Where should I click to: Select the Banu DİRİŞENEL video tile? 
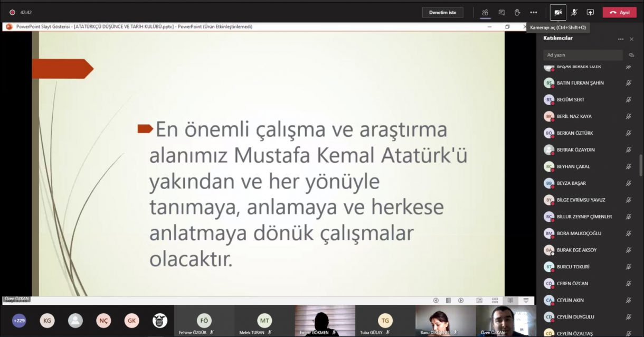point(445,321)
